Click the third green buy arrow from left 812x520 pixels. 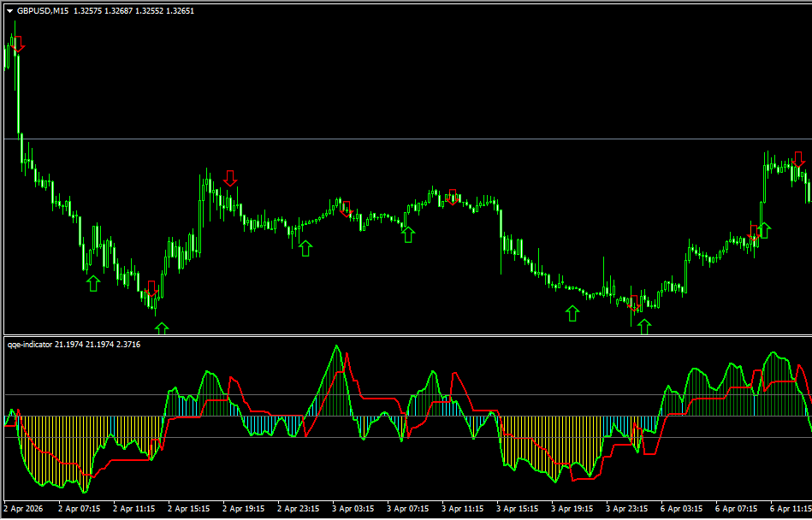pyautogui.click(x=305, y=248)
